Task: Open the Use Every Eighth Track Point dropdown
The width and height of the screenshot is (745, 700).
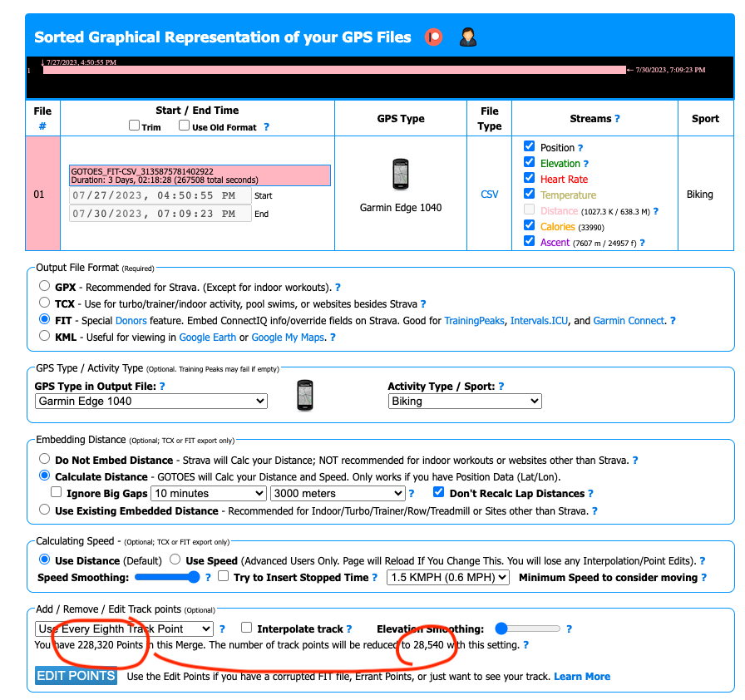Action: [x=124, y=629]
